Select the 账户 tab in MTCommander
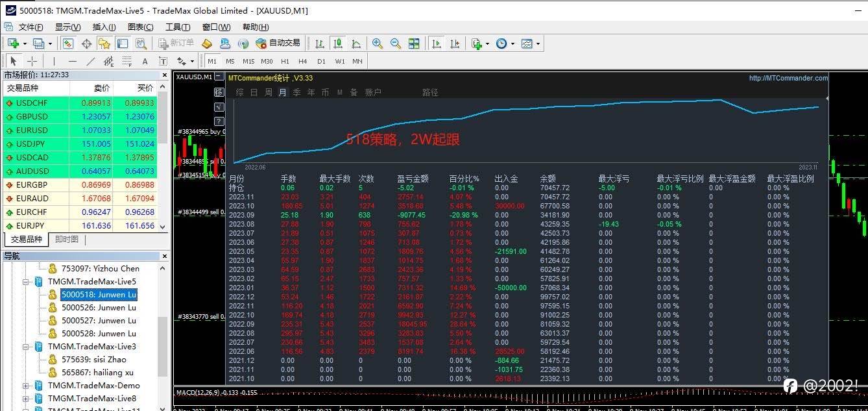This screenshot has height=411, width=868. pos(373,92)
